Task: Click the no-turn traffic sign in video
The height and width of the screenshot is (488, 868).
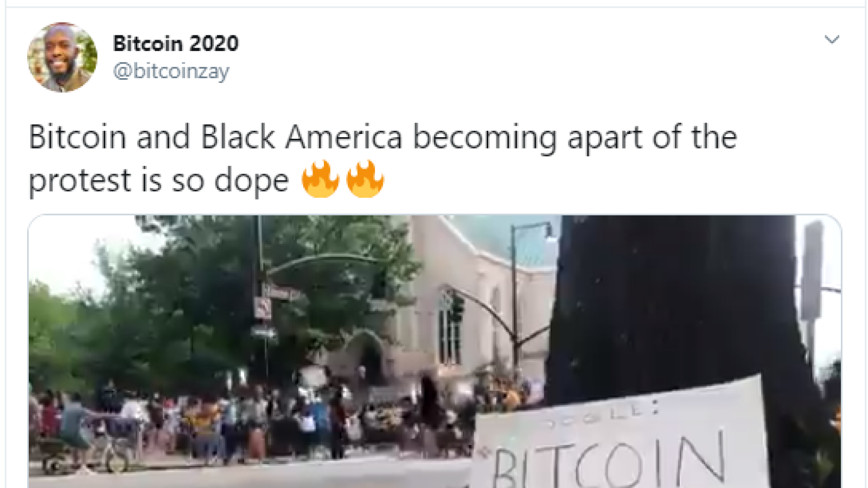Action: (263, 309)
